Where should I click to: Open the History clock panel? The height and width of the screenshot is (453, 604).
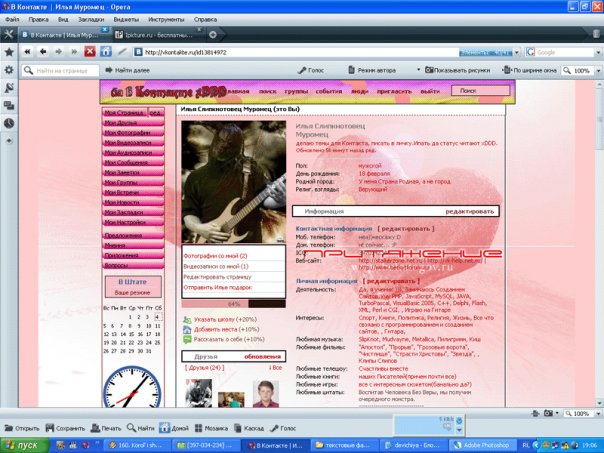tap(9, 123)
